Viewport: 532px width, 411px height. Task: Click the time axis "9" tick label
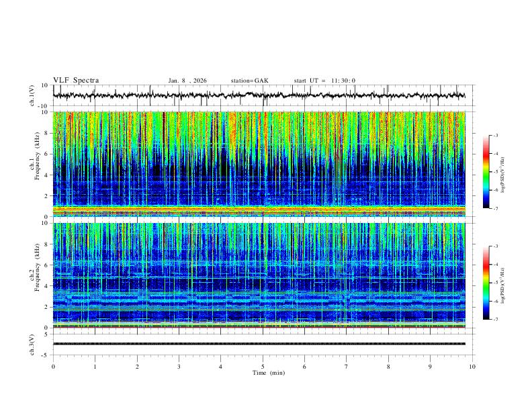tap(430, 367)
